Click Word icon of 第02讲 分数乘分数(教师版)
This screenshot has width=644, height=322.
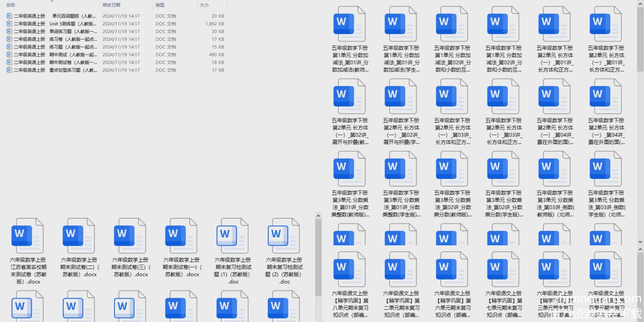pos(452,169)
